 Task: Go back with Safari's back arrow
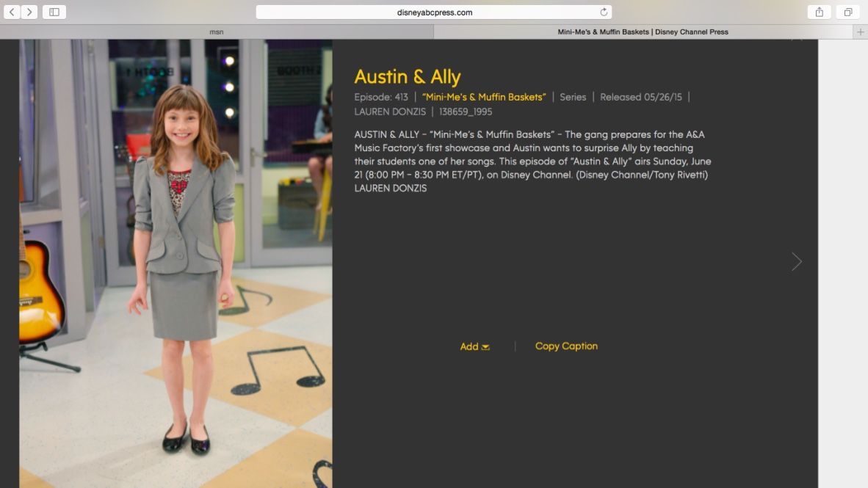(12, 12)
